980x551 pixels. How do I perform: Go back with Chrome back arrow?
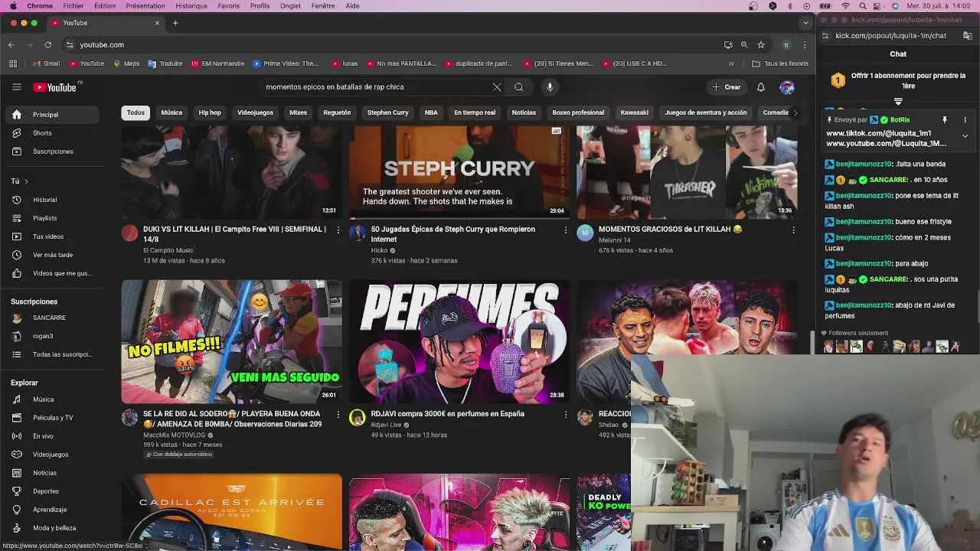click(11, 44)
